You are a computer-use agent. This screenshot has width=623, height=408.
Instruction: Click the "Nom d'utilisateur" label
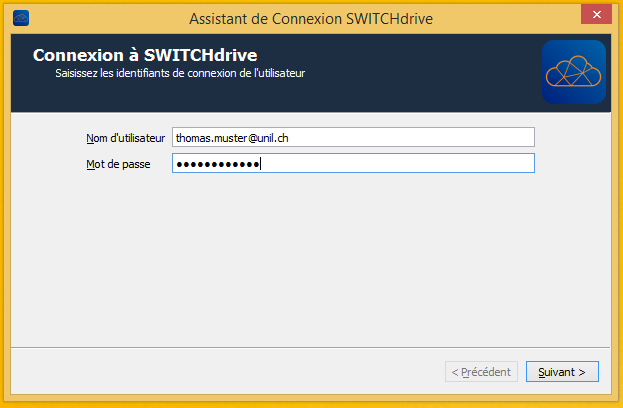click(125, 137)
